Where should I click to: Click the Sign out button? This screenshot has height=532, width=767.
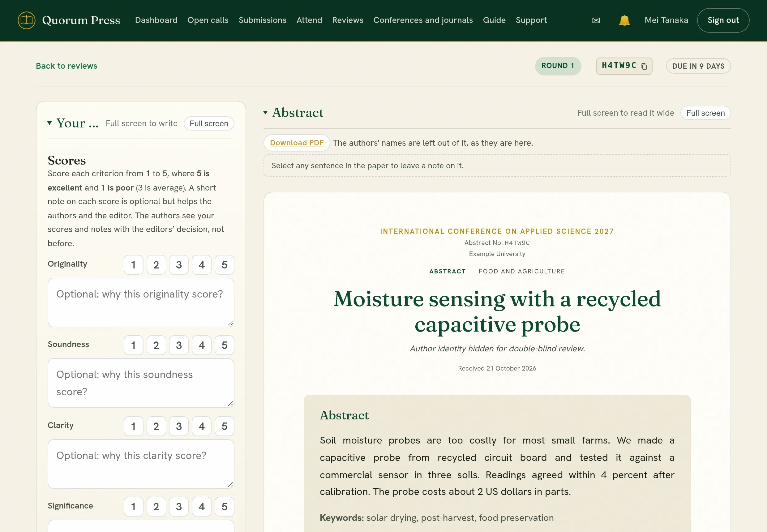(x=723, y=20)
